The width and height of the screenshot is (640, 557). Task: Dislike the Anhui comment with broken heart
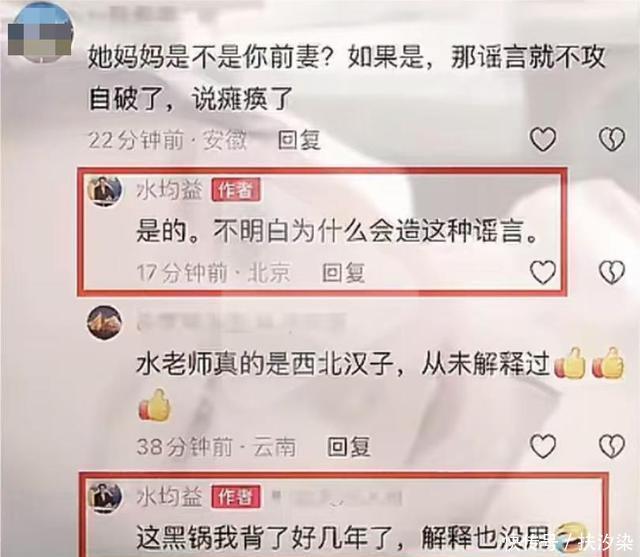pyautogui.click(x=611, y=139)
